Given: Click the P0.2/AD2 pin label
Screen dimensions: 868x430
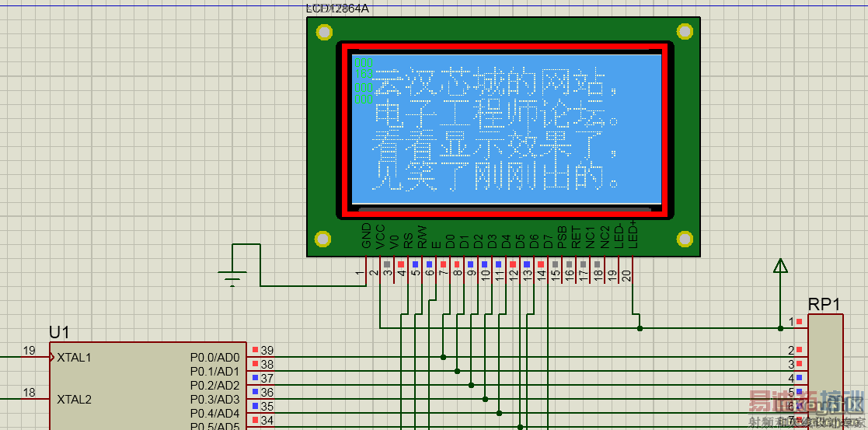Looking at the screenshot, I should (214, 385).
